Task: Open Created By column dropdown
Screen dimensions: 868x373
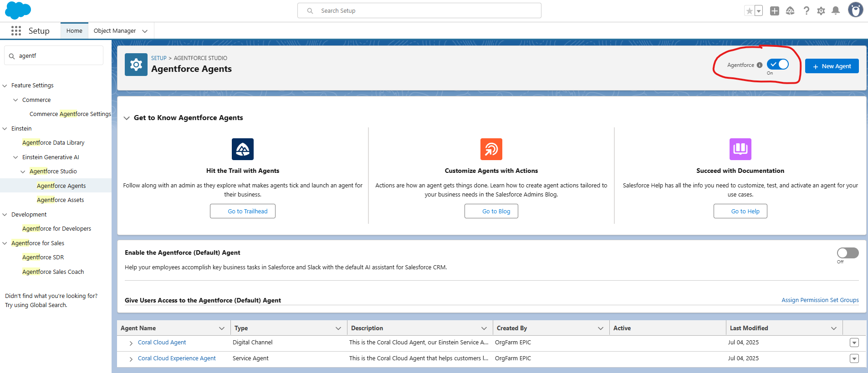Action: (x=601, y=328)
